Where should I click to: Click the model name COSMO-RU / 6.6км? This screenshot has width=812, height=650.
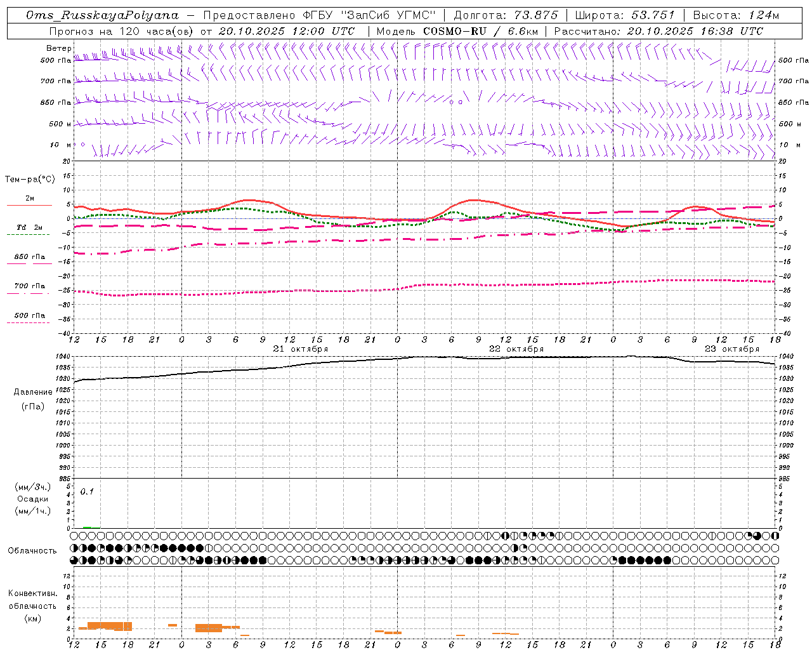pos(480,31)
